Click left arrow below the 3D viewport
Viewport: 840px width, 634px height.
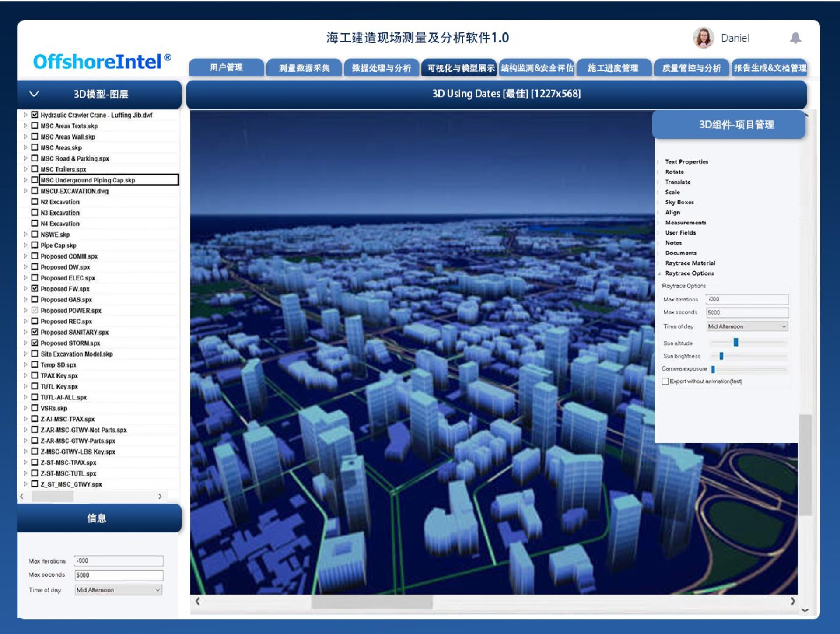click(x=198, y=601)
